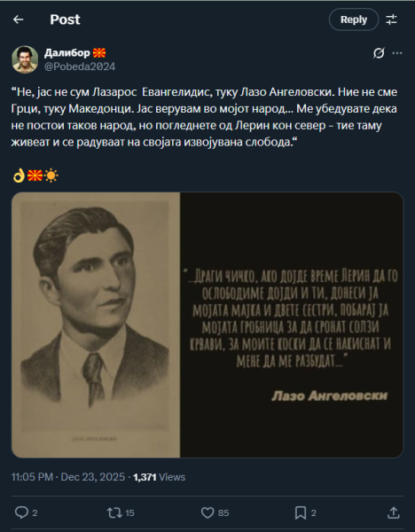
Task: Click the quoted tweet text body
Action: [x=204, y=117]
